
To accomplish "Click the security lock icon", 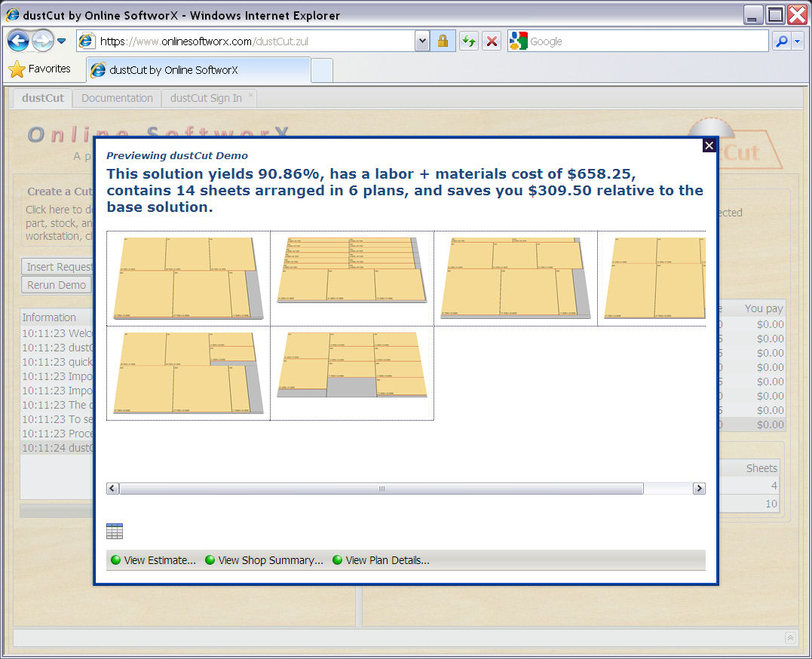I will (x=443, y=41).
